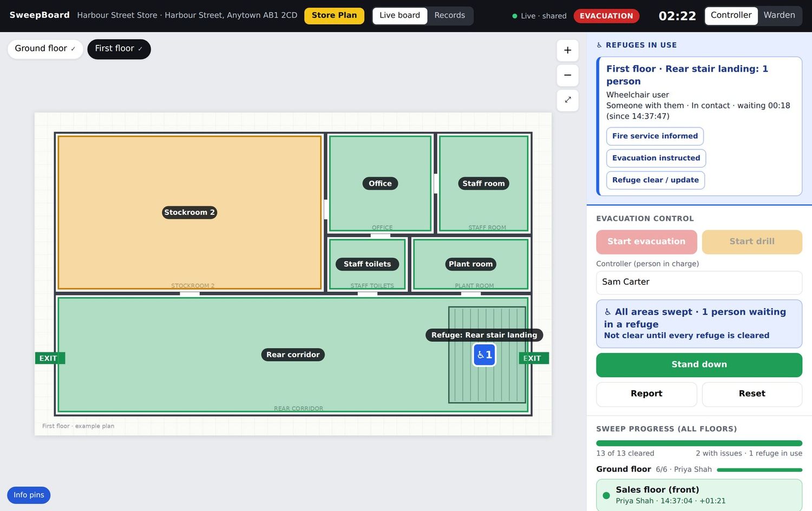812x511 pixels.
Task: Edit the Controller name field
Action: (x=699, y=283)
